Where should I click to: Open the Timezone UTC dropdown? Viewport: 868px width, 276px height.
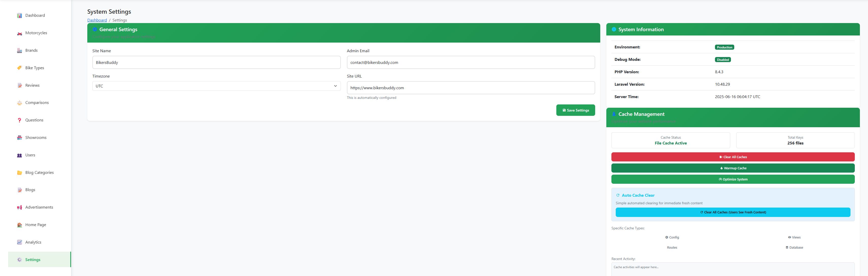click(x=216, y=86)
